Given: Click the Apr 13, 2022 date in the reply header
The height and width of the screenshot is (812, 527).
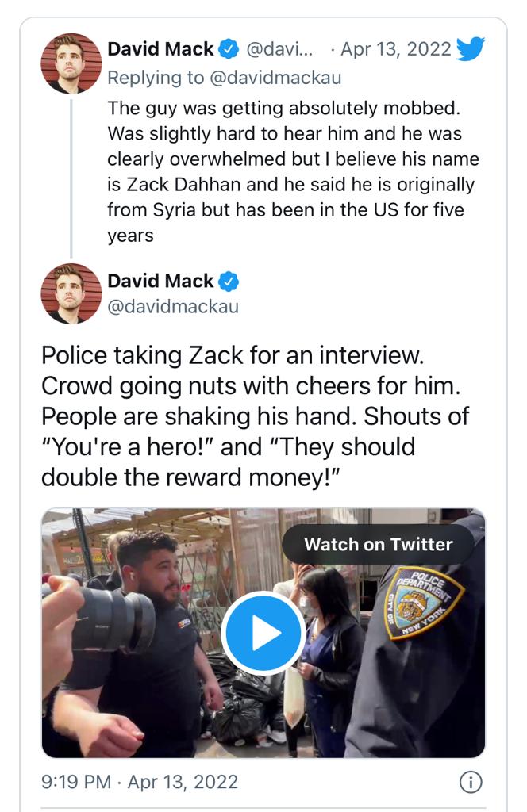Looking at the screenshot, I should pos(395,49).
